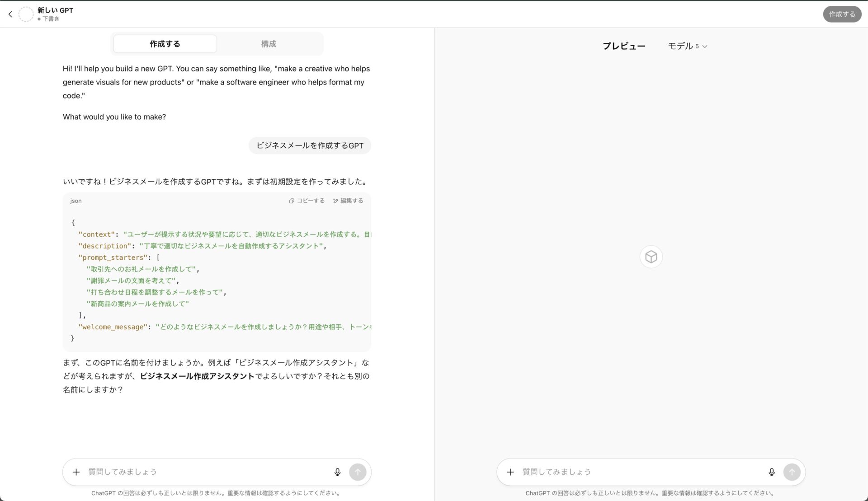868x501 pixels.
Task: Click the send arrow in the builder panel
Action: pyautogui.click(x=358, y=472)
